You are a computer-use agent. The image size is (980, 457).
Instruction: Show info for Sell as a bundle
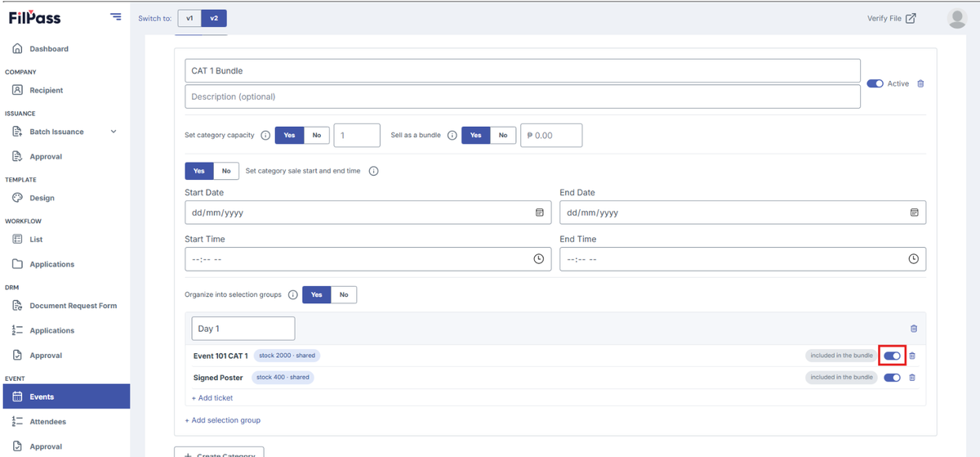(452, 135)
